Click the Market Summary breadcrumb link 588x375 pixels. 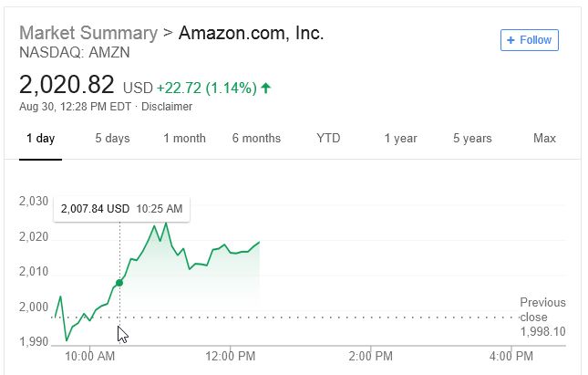click(x=88, y=34)
